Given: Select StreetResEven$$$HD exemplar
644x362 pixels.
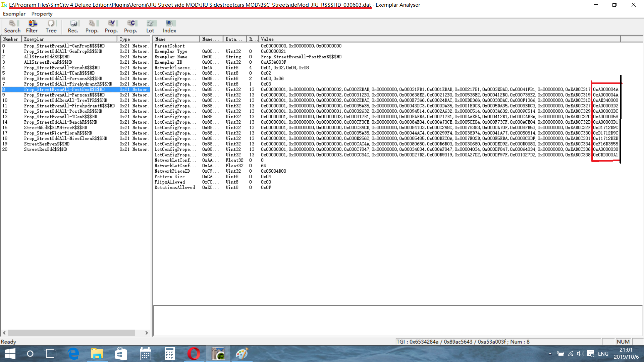Looking at the screenshot, I should click(x=75, y=144).
